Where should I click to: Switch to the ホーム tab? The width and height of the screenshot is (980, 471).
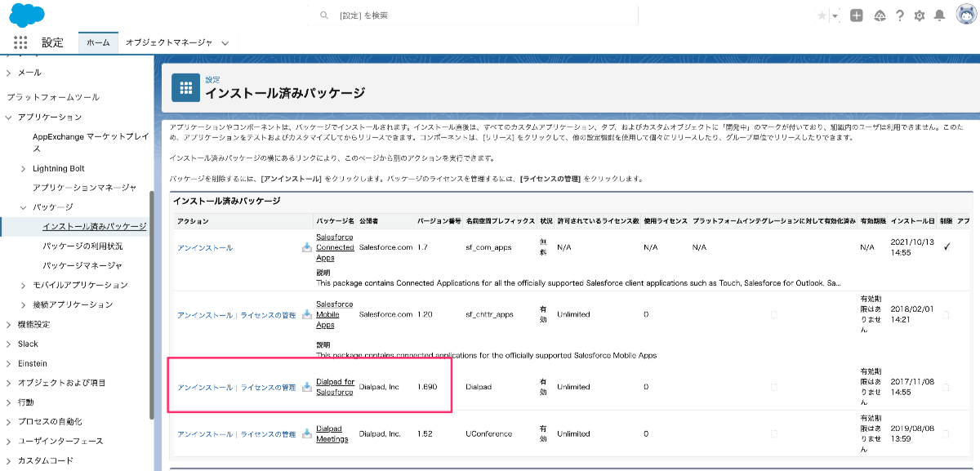pos(98,42)
